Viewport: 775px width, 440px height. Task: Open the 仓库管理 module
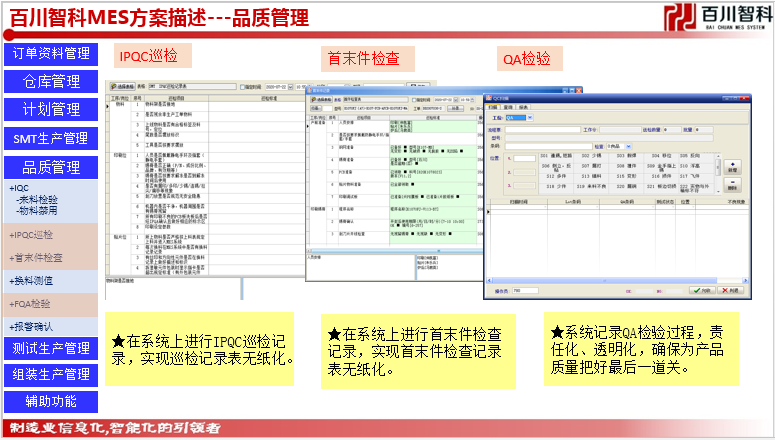coord(51,82)
